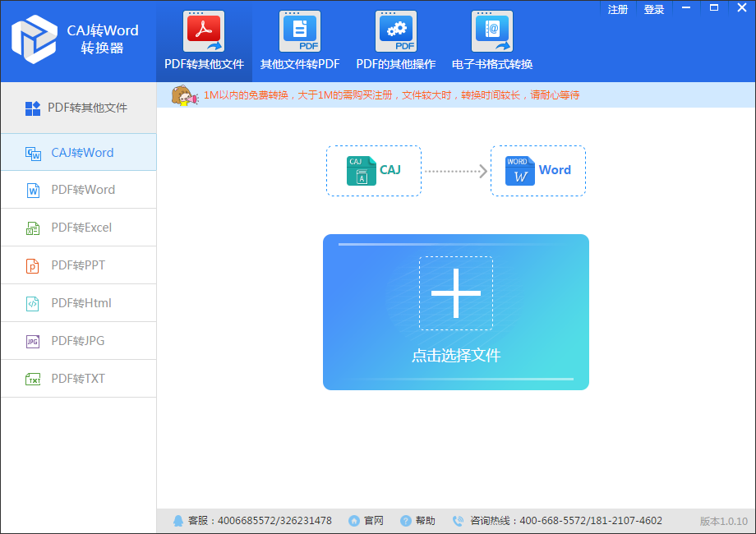Select the PDF转JPG tool
This screenshot has height=534, width=756.
78,341
